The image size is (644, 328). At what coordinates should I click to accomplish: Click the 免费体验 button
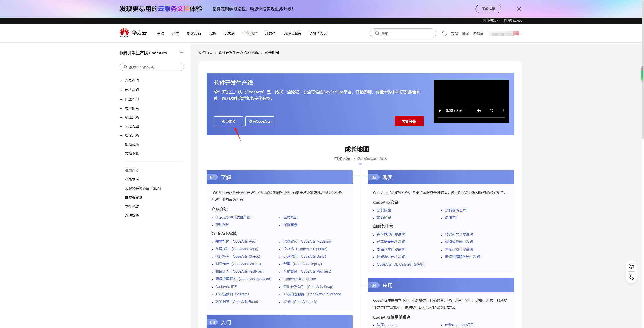(228, 121)
